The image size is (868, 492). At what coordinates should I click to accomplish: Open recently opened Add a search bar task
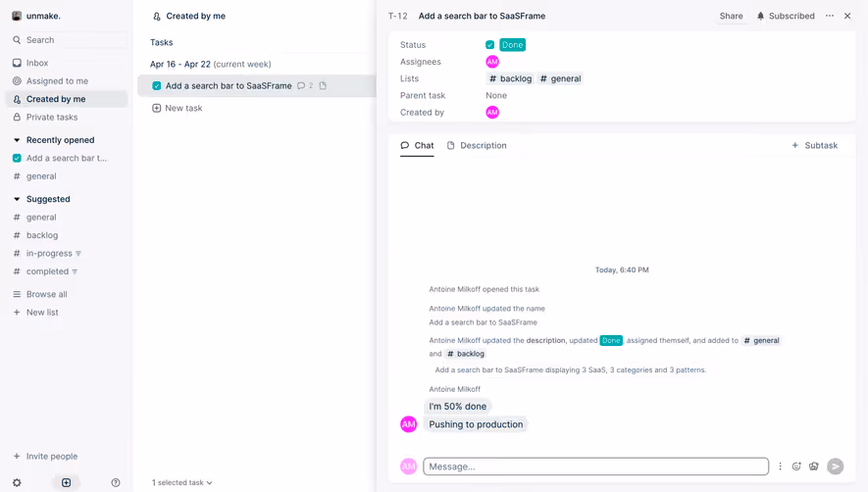(67, 158)
